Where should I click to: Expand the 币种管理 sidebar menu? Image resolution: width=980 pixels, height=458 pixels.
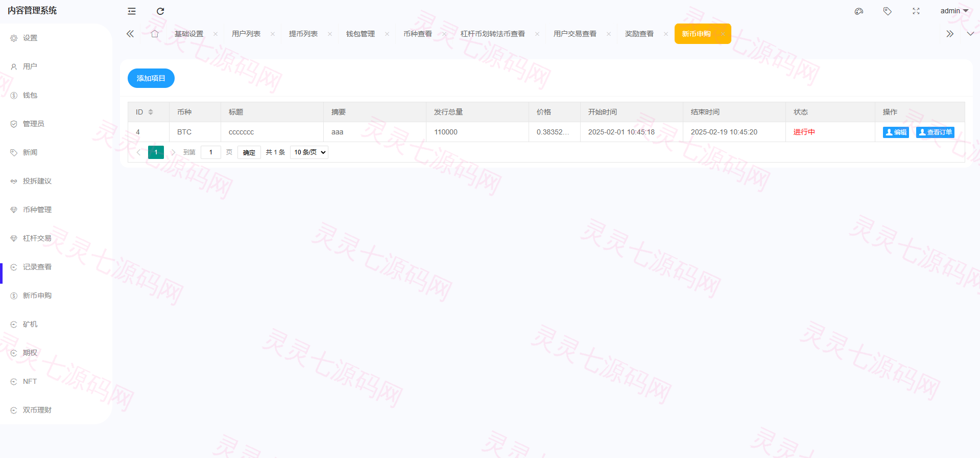pyautogui.click(x=37, y=210)
